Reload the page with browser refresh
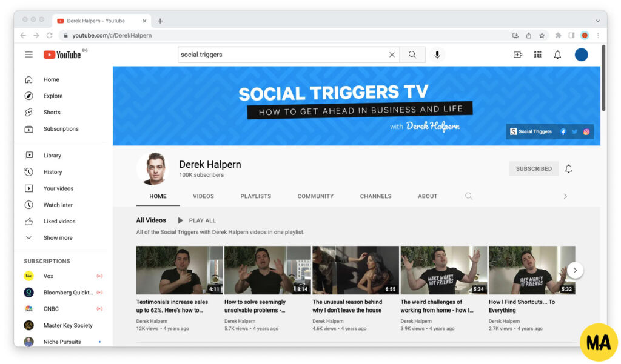This screenshot has width=621, height=364. point(49,35)
